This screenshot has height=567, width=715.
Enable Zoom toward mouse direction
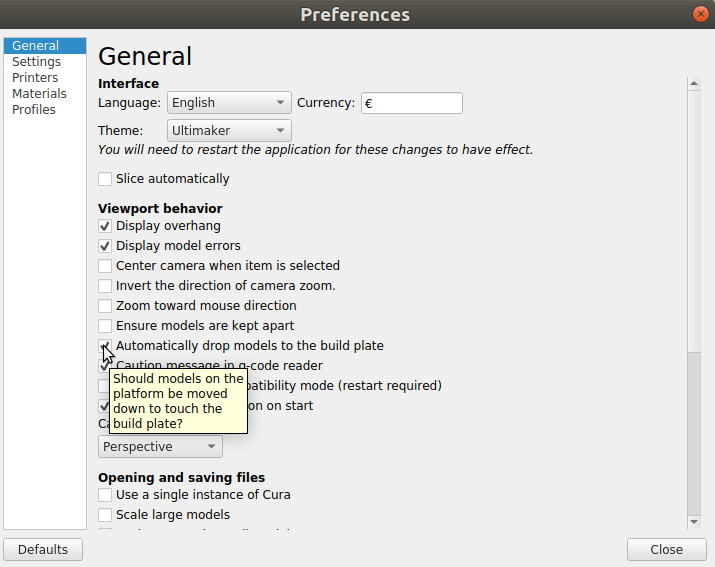coord(105,306)
